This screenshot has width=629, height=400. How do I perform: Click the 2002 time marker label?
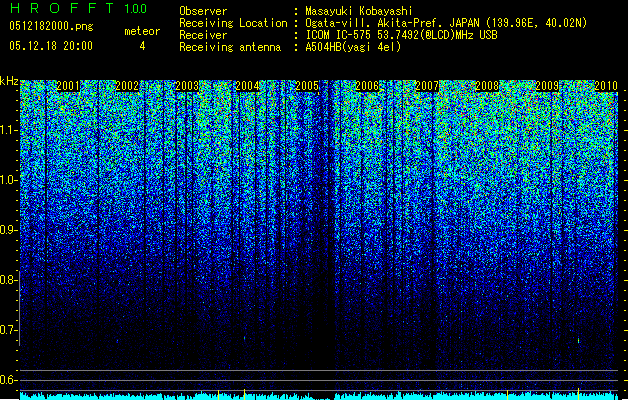(127, 86)
